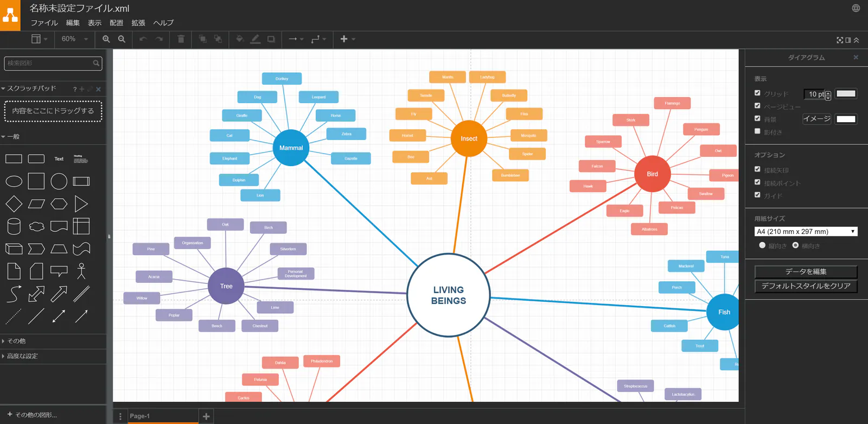The height and width of the screenshot is (424, 868).
Task: Click the zoom out magnifier icon
Action: (x=122, y=39)
